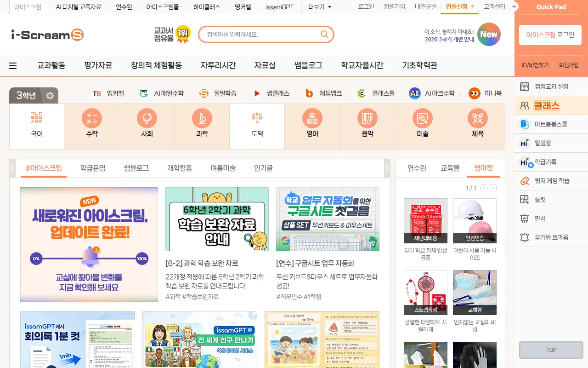The width and height of the screenshot is (588, 368).
Task: Open 알림장 in Quick Pad
Action: click(551, 143)
